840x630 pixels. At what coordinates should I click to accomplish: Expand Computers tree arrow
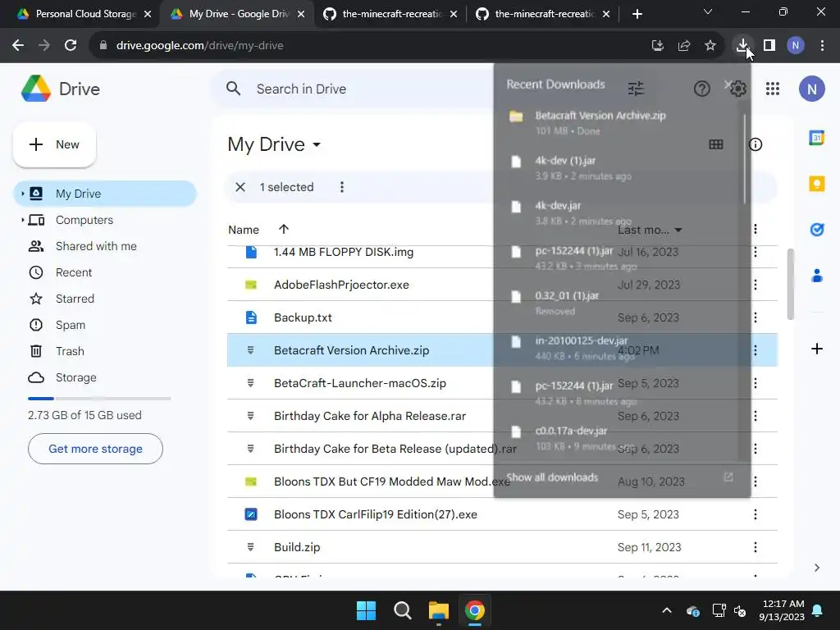22,220
